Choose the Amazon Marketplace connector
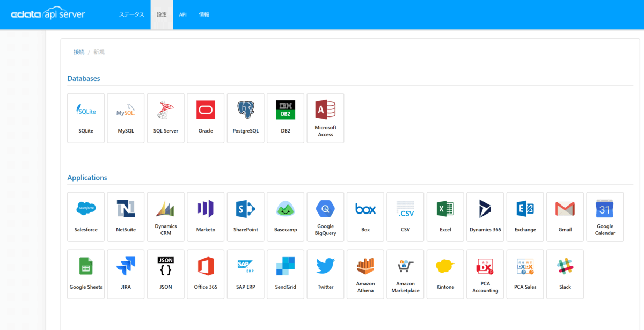 pyautogui.click(x=405, y=274)
